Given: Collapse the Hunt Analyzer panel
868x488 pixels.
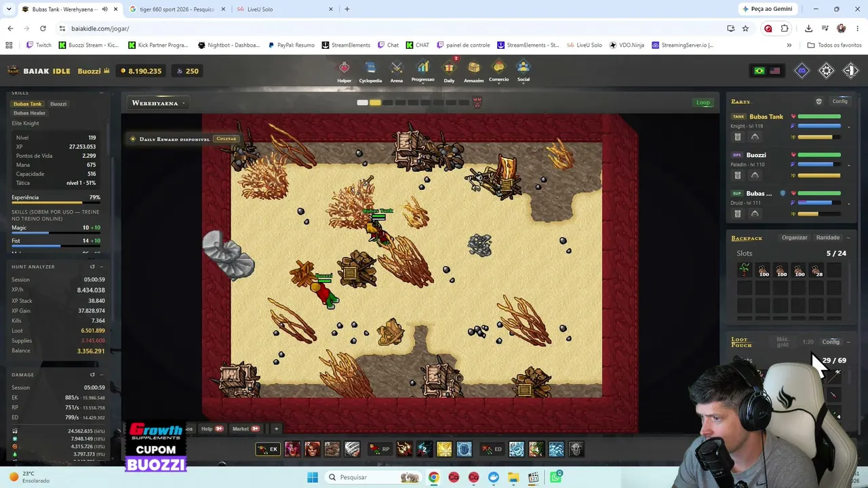Looking at the screenshot, I should [x=102, y=266].
